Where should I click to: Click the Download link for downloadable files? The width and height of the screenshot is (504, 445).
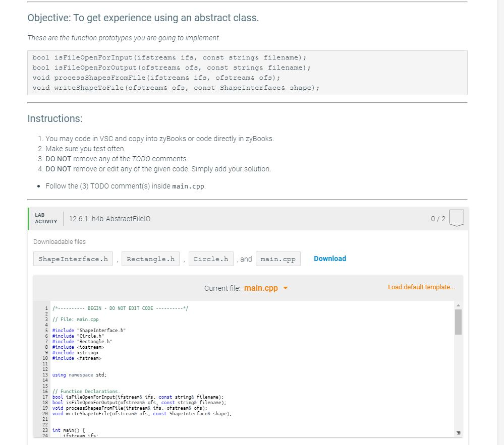(x=329, y=259)
